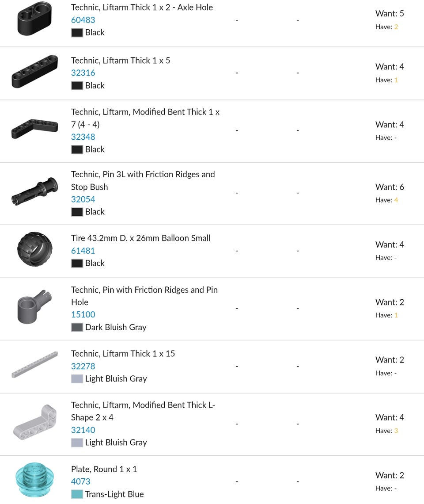Open part number 15100 link
424x504 pixels.
click(x=83, y=315)
